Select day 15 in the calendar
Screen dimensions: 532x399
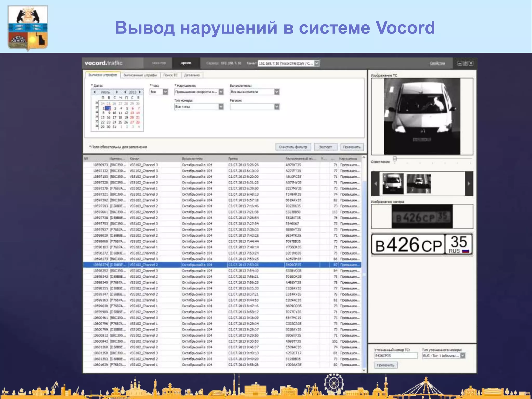pos(103,118)
